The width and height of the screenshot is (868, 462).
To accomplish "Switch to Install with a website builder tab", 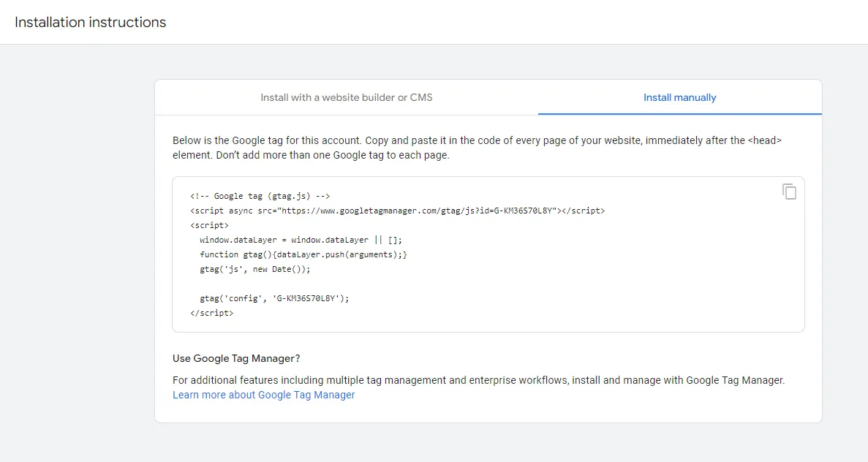I will pos(346,97).
